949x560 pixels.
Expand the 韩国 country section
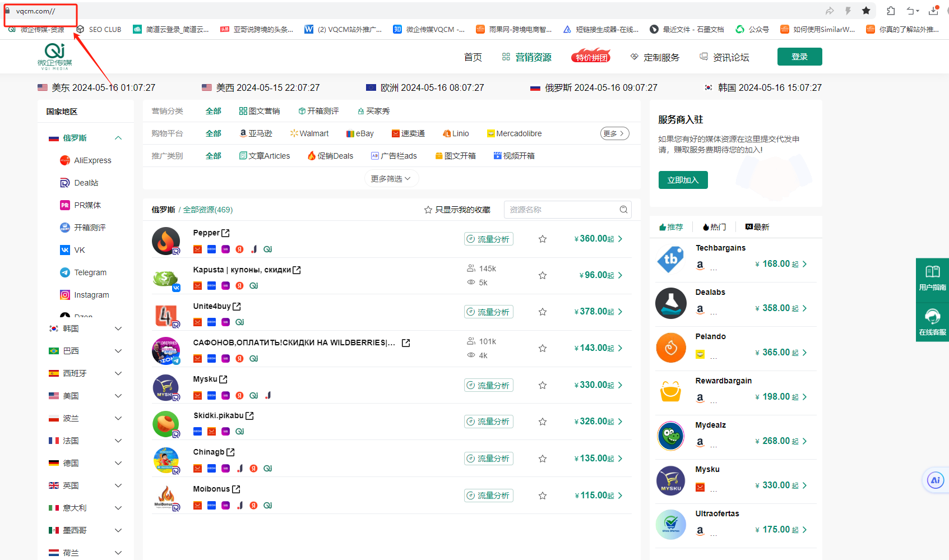pos(118,328)
